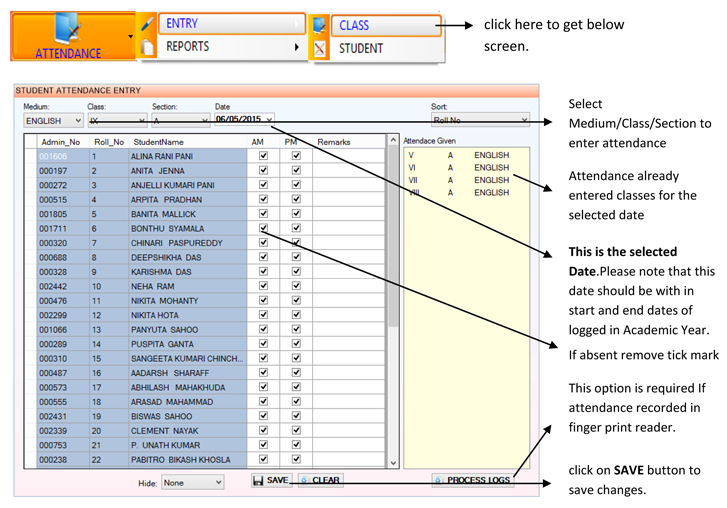The image size is (727, 508).
Task: Toggle PM checkbox for NEHA RAM
Action: pos(296,286)
